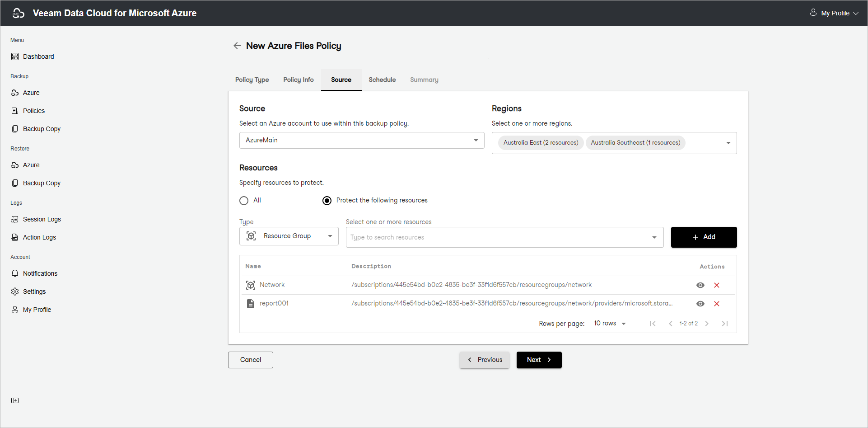Click the profile user icon in header
The image size is (868, 428).
[813, 13]
